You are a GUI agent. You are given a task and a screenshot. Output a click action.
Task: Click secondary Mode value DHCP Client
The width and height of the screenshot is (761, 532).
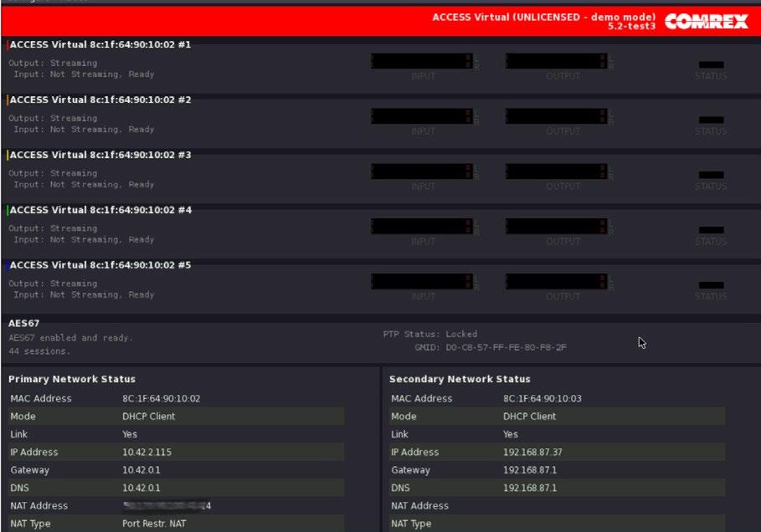pyautogui.click(x=529, y=417)
